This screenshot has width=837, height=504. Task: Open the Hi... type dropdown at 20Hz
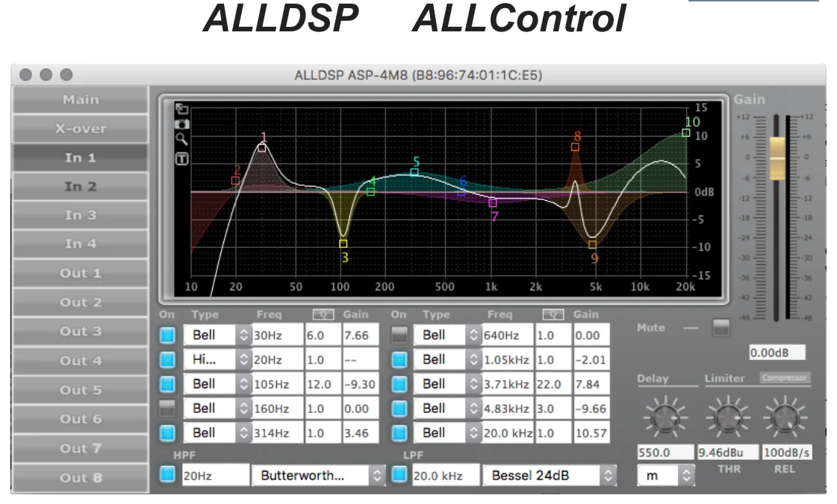217,360
